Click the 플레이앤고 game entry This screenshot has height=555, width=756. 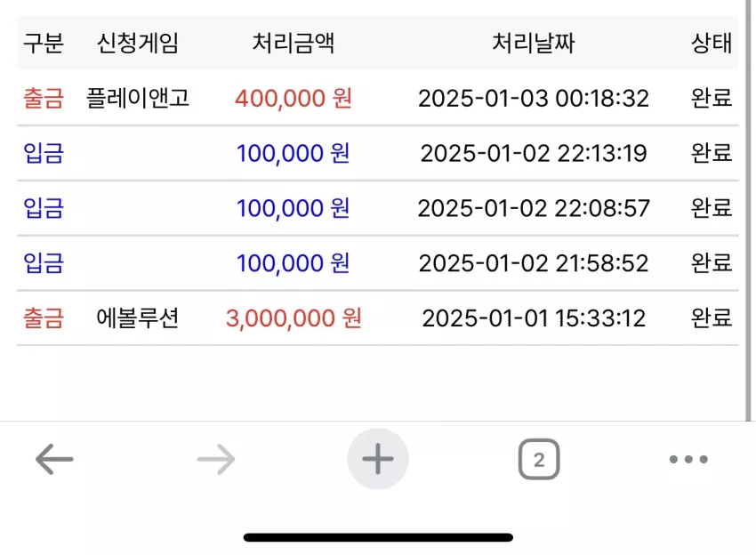click(x=138, y=98)
